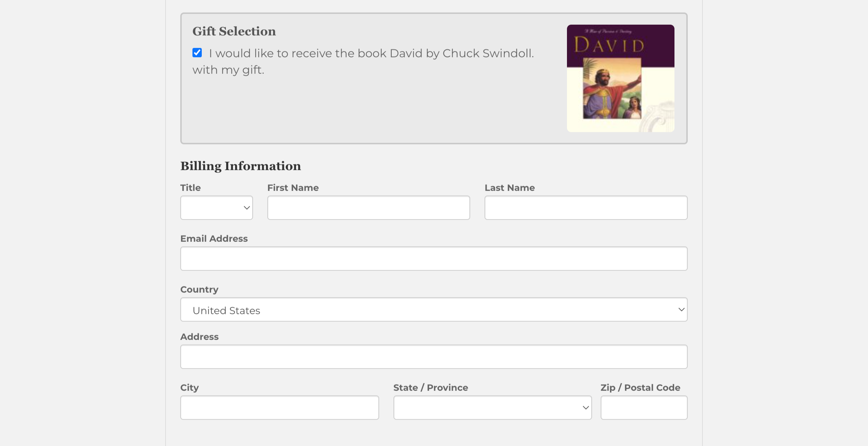Viewport: 868px width, 446px height.
Task: Click into the Email Address field
Action: click(434, 259)
